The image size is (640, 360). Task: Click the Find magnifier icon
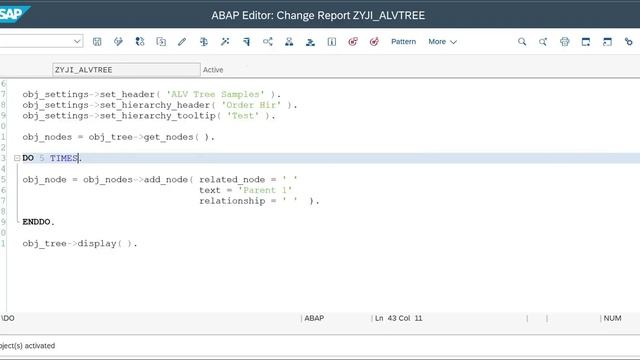click(522, 42)
